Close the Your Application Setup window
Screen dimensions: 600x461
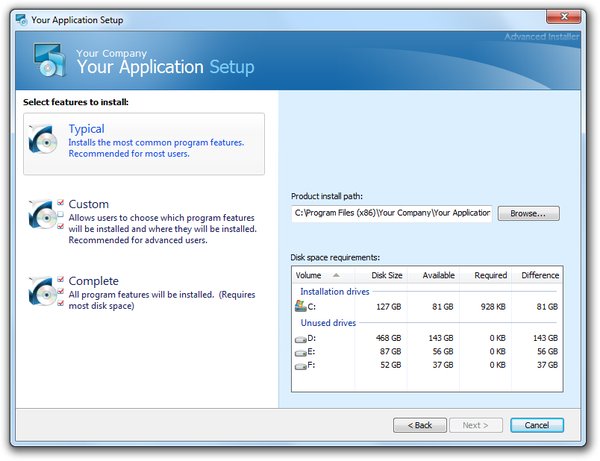click(564, 17)
